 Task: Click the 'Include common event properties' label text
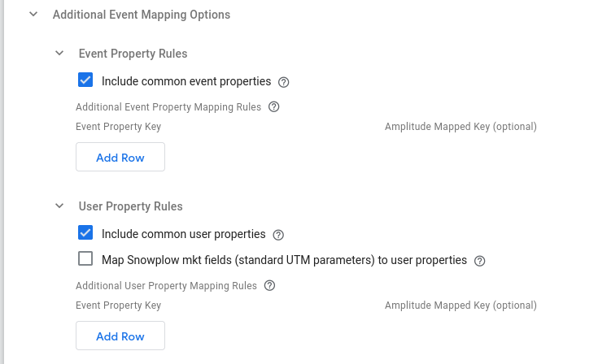[x=186, y=81]
